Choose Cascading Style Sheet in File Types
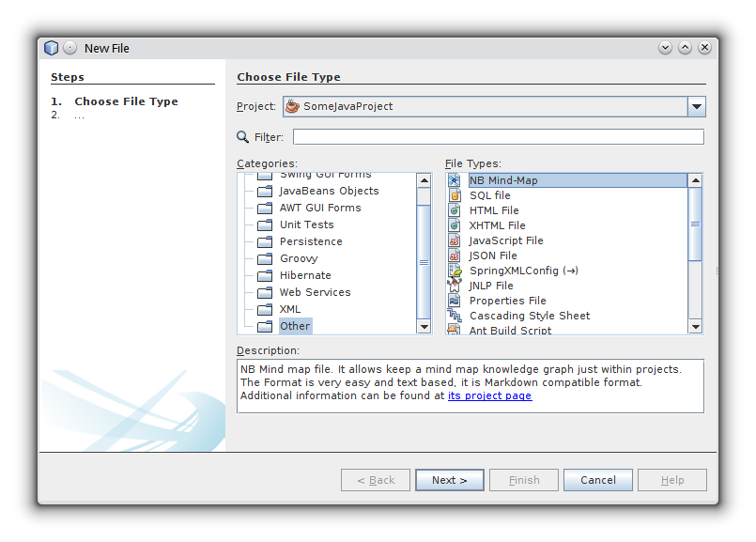Viewport: 756px width, 542px height. [x=567, y=316]
